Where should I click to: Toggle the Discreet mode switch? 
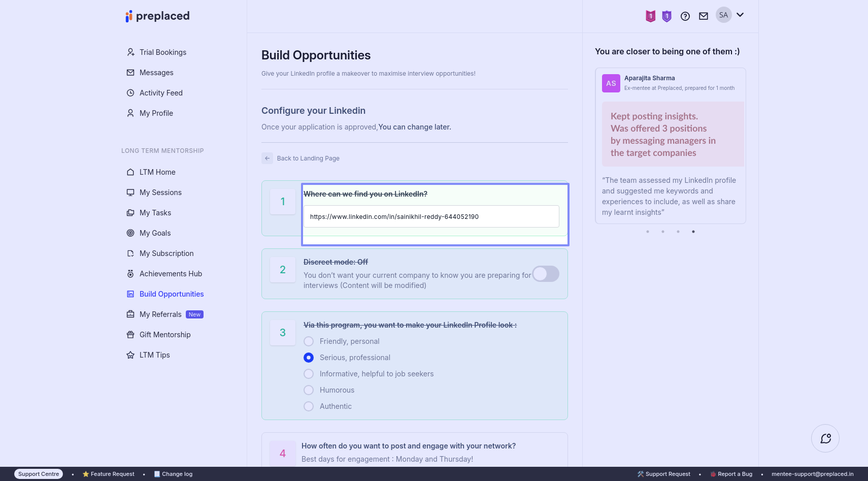[x=546, y=274]
